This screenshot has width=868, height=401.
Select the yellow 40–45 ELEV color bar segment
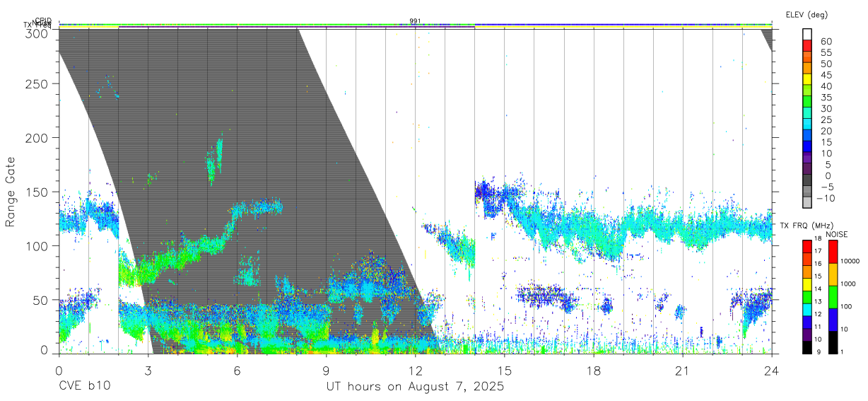point(808,80)
